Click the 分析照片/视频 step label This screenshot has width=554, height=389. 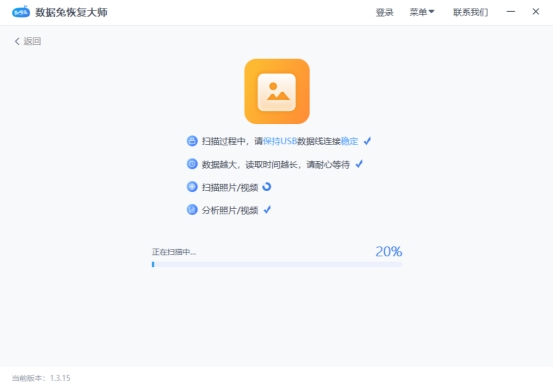(230, 210)
